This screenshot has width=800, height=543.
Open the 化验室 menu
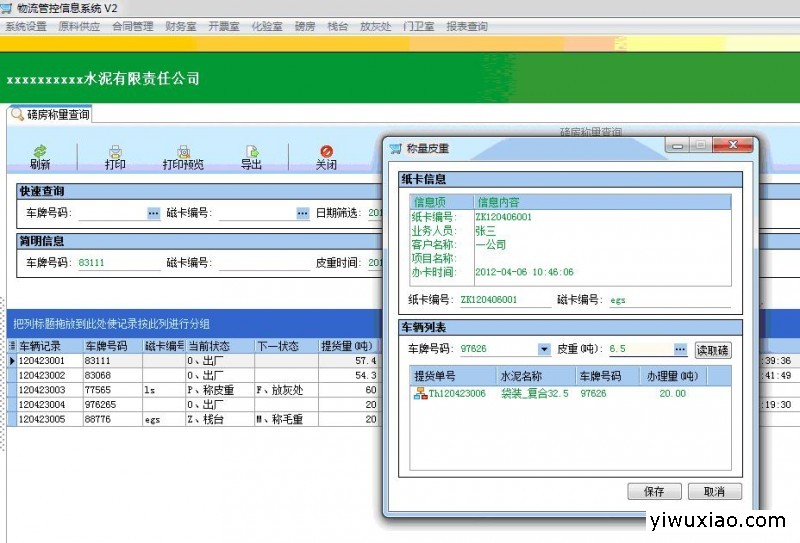(267, 26)
